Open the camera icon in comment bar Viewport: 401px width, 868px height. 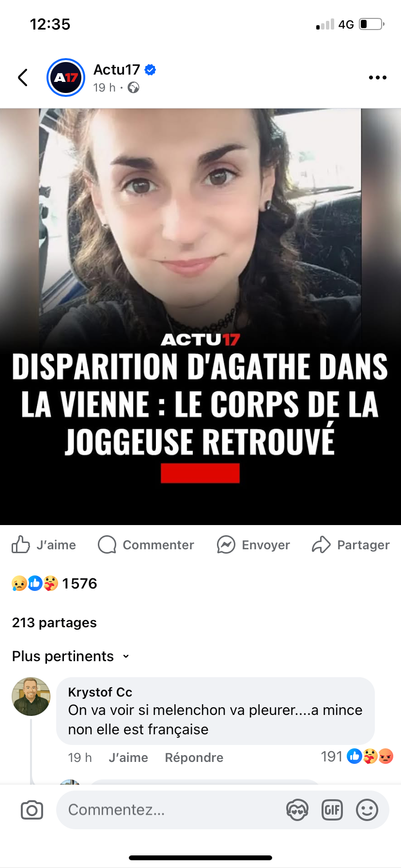pyautogui.click(x=32, y=810)
